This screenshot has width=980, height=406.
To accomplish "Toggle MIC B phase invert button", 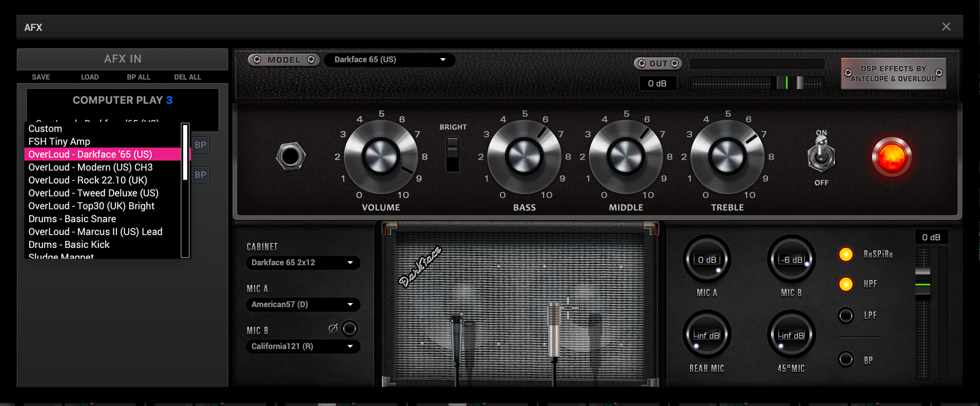I will [x=350, y=328].
